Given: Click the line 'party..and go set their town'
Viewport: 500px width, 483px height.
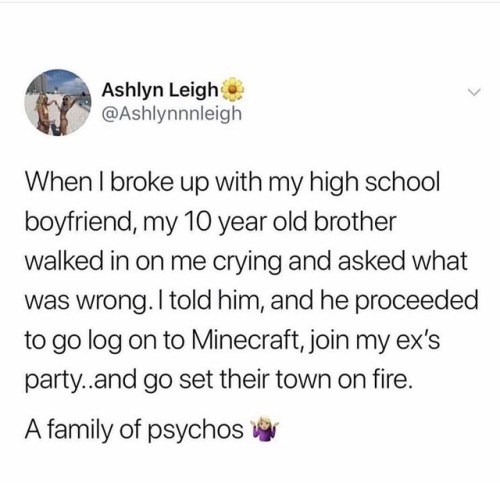Looking at the screenshot, I should (x=219, y=380).
